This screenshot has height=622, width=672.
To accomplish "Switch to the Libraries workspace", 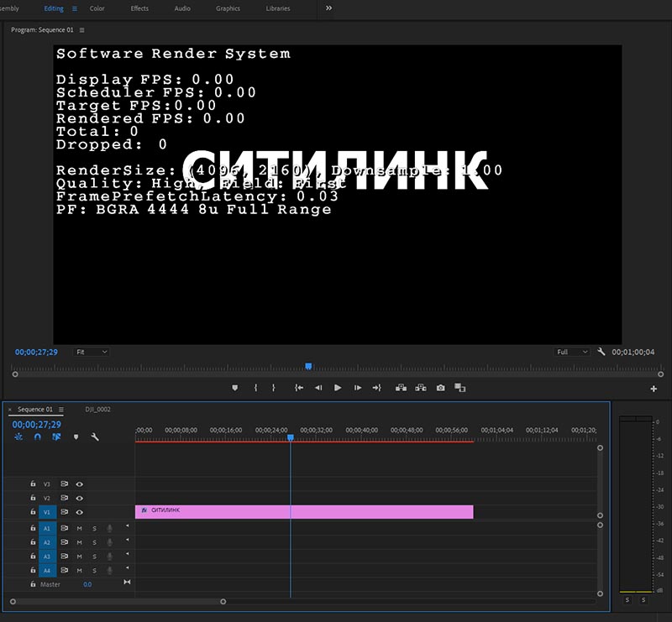I will [x=278, y=8].
